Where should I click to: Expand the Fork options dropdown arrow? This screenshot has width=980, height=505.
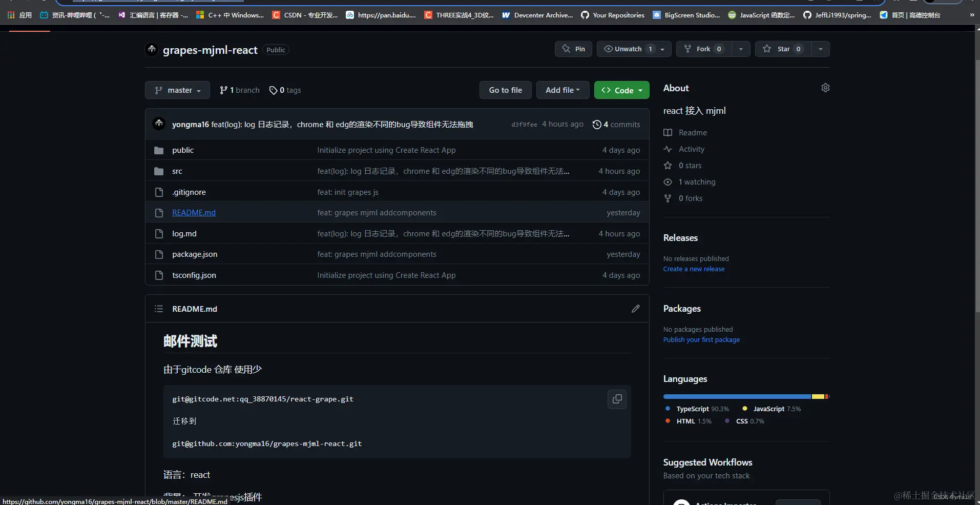coord(741,49)
